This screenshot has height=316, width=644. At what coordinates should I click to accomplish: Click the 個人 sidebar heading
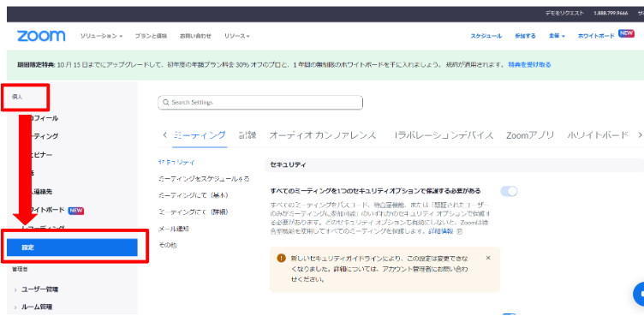point(17,97)
